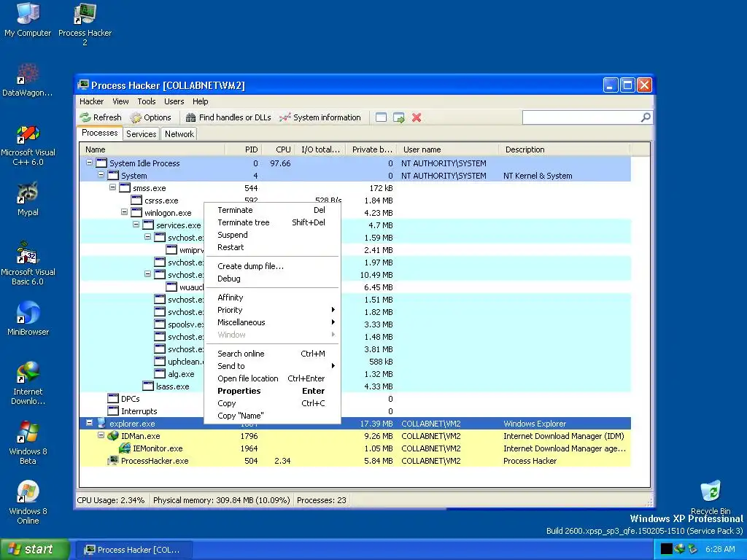Open the Hacker menu
This screenshot has width=747, height=560.
pyautogui.click(x=91, y=101)
